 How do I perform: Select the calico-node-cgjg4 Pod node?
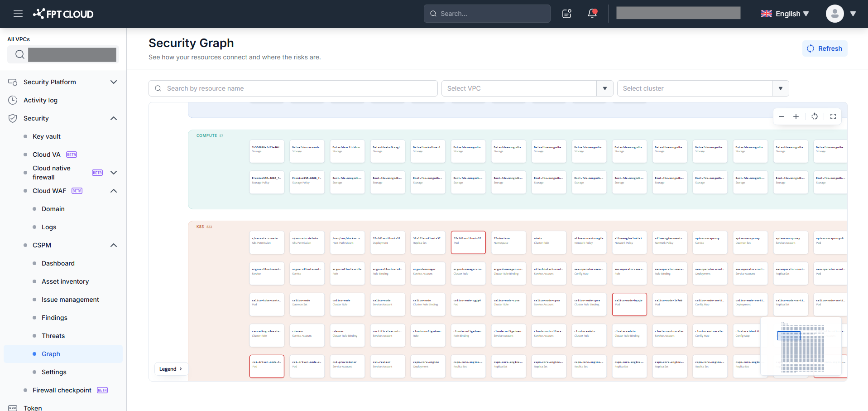click(468, 305)
